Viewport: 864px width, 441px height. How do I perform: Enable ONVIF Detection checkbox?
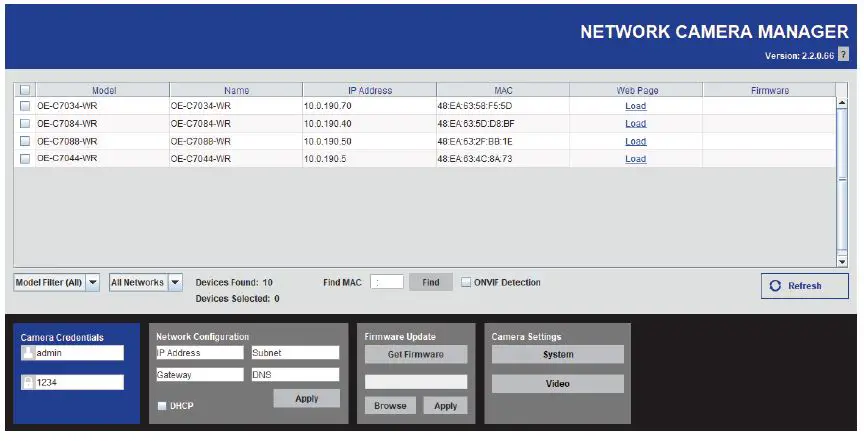pos(466,282)
